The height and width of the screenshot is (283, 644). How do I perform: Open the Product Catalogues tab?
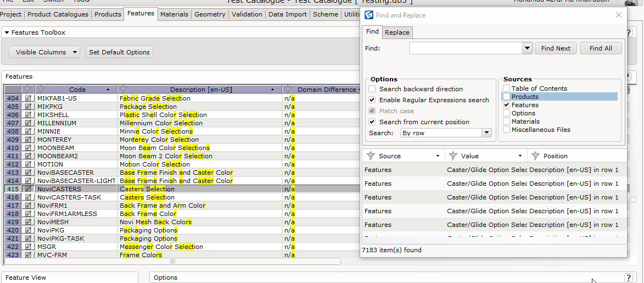(58, 14)
